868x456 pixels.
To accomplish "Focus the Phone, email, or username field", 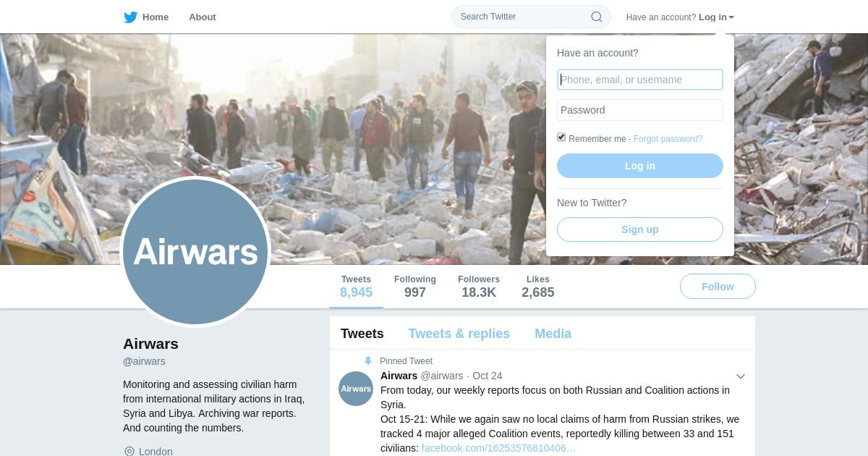I will [x=640, y=80].
